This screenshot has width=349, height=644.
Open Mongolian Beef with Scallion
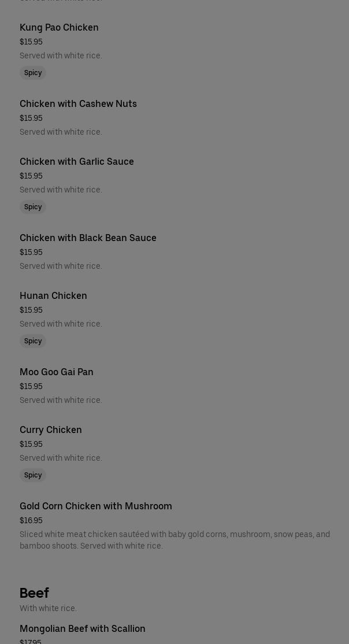pos(83,629)
